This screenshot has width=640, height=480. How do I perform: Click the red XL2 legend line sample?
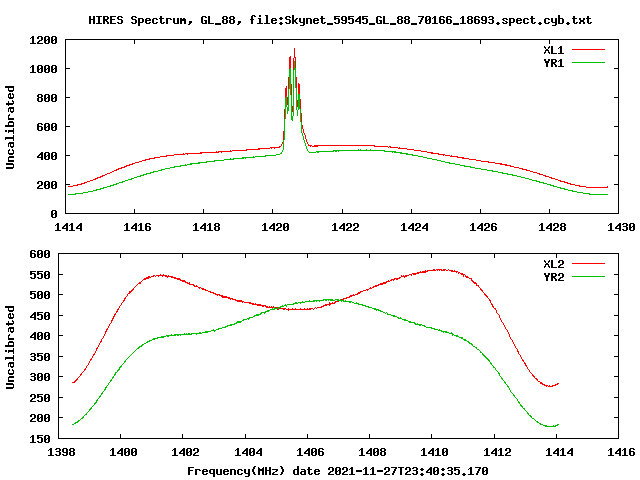(x=588, y=264)
